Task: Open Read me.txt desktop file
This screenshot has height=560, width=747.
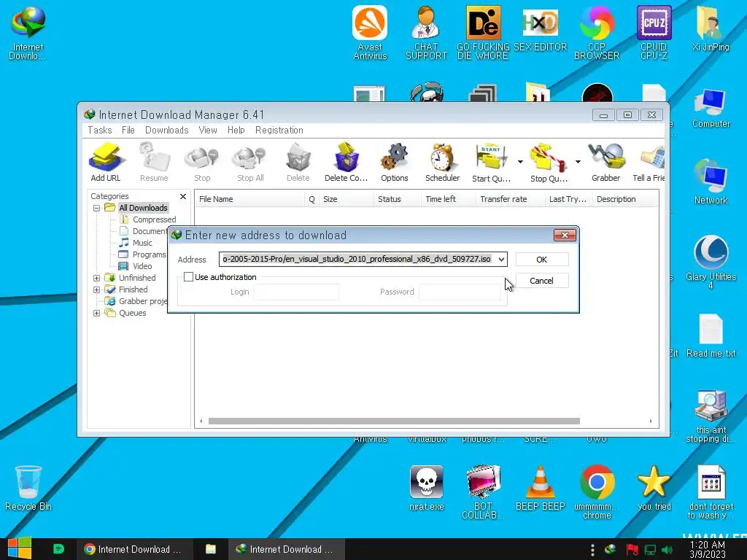Action: point(711,335)
